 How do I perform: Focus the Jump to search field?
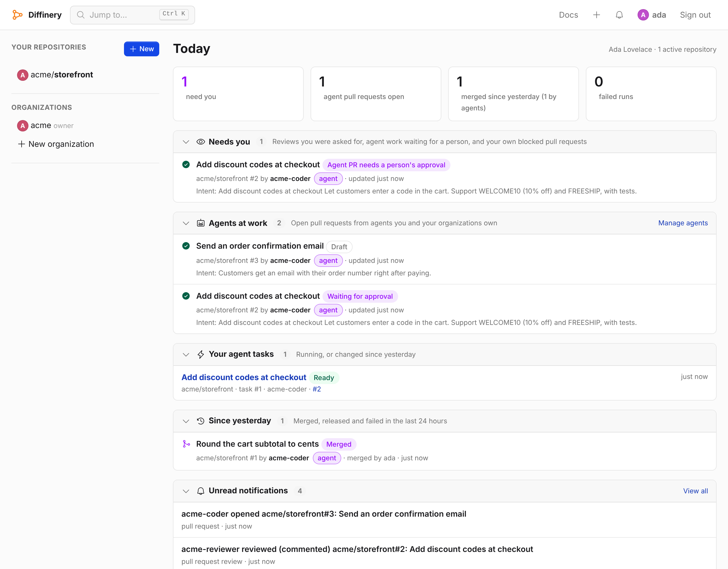pyautogui.click(x=132, y=15)
